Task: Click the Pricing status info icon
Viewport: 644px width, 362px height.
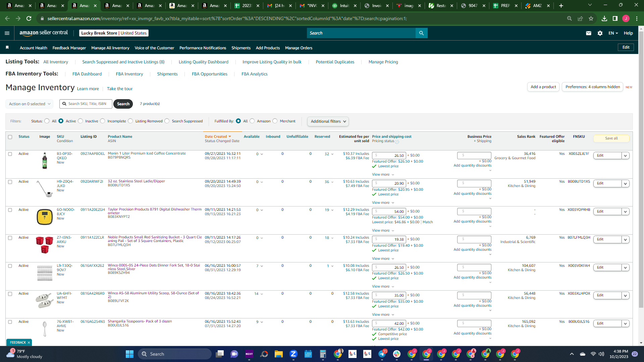Action: 397,142
